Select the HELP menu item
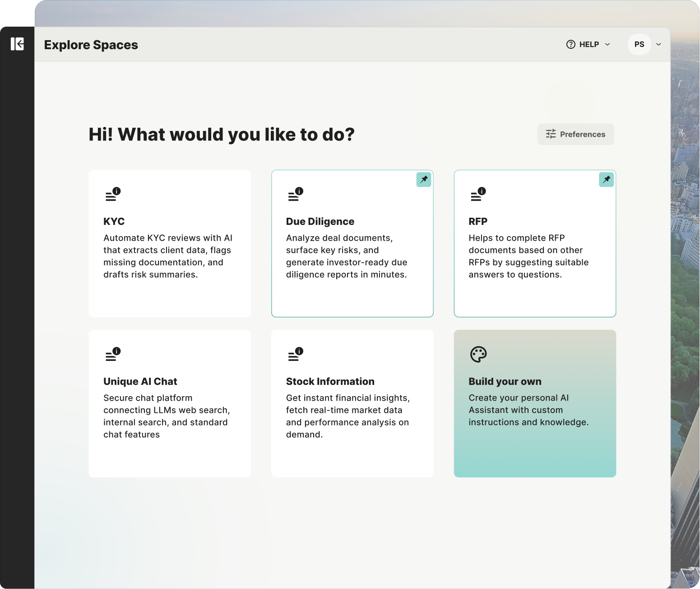Viewport: 700px width, 589px height. point(589,44)
